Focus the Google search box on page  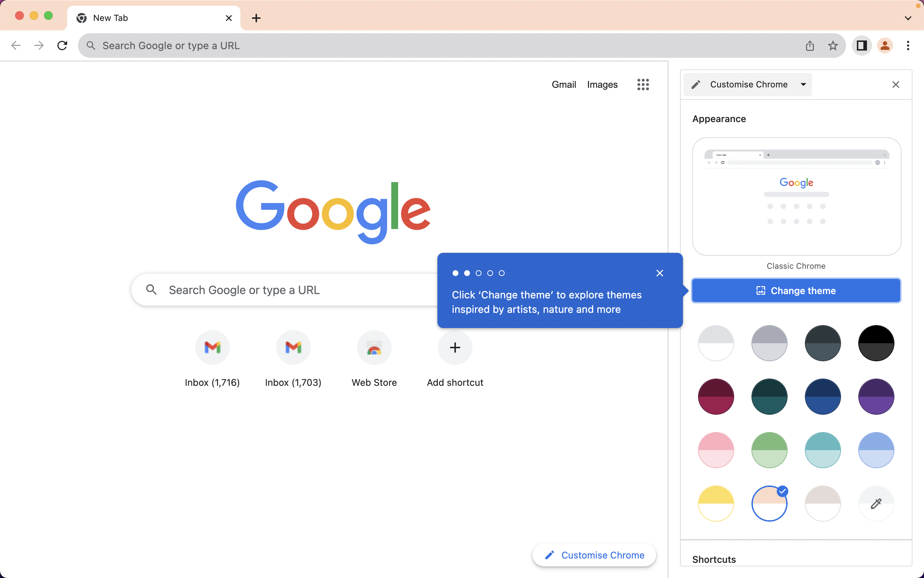pyautogui.click(x=284, y=290)
